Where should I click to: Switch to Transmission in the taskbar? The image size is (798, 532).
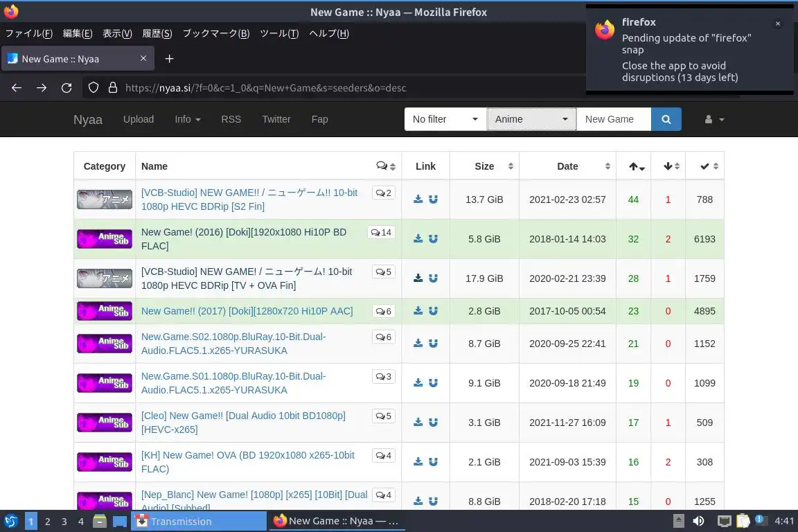click(199, 521)
